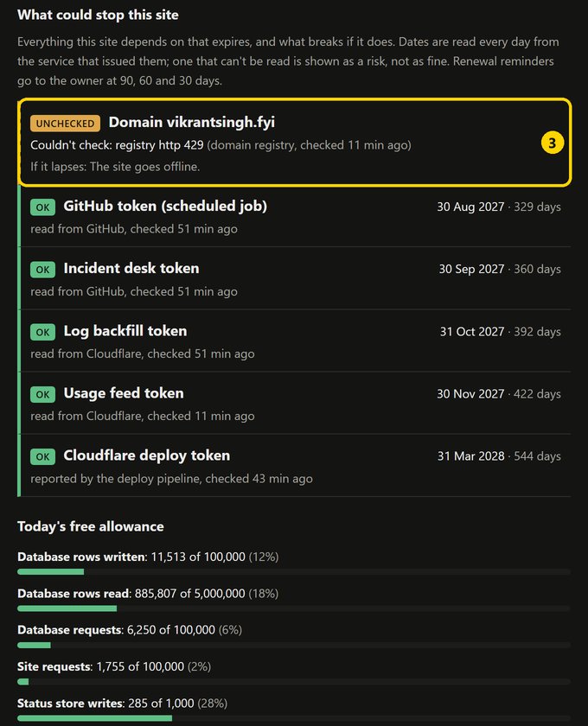Click the "30 Aug 2027 · 329 days" date
This screenshot has height=726, width=588.
pyautogui.click(x=499, y=207)
